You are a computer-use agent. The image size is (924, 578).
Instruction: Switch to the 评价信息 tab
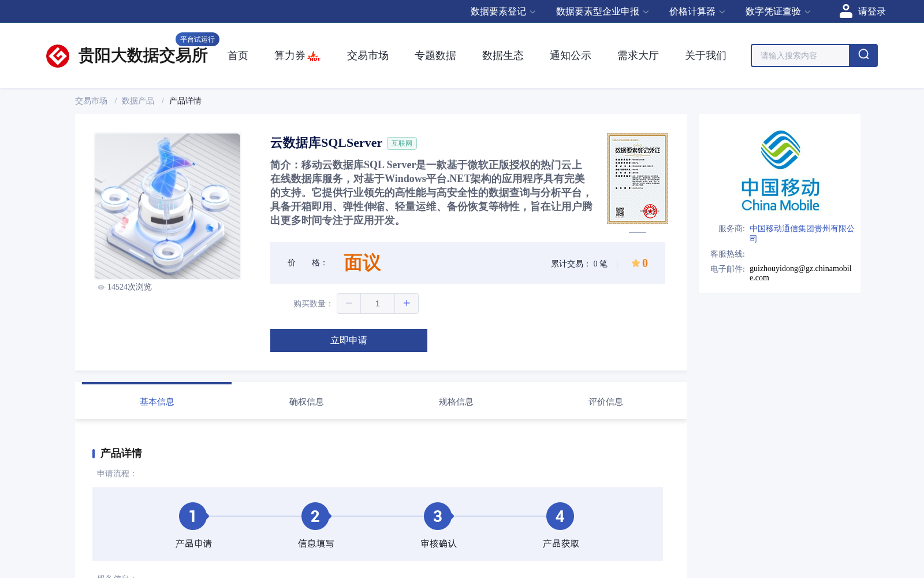click(x=605, y=402)
